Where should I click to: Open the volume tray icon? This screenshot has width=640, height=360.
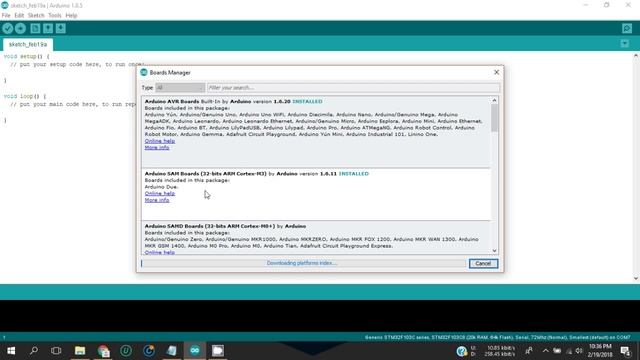pos(579,351)
